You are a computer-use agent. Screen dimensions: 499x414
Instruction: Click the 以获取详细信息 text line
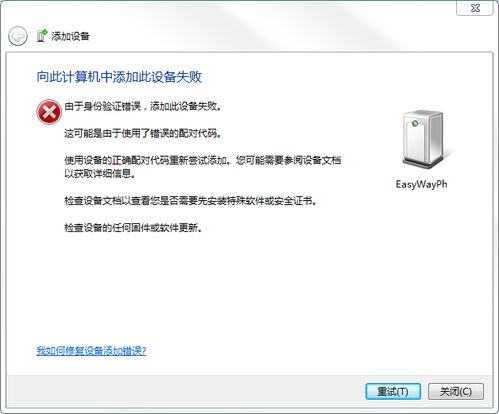pyautogui.click(x=100, y=174)
